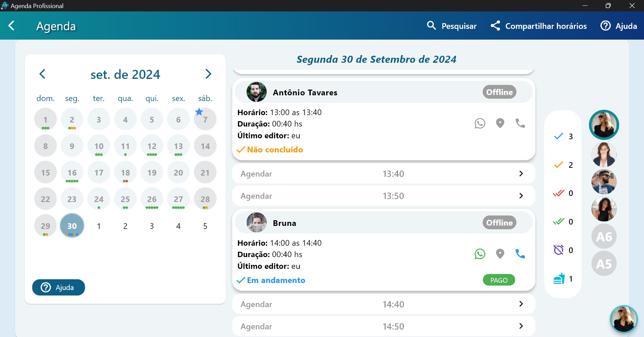Select September 29 in calendar

tap(45, 226)
